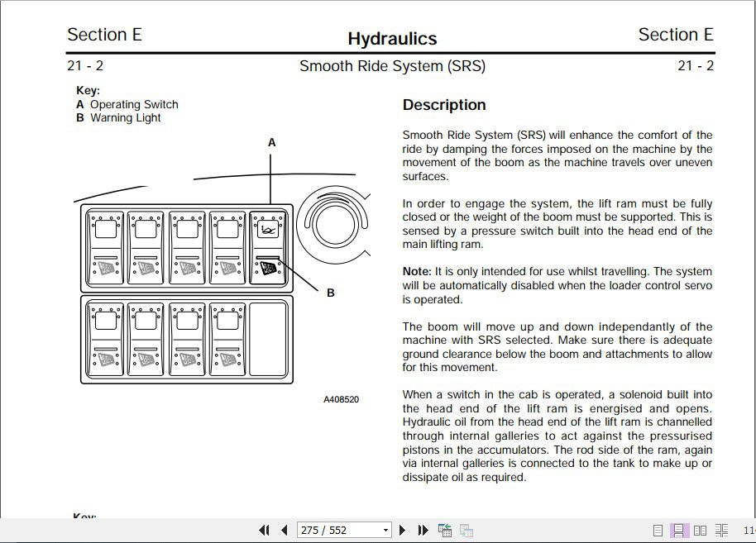Image resolution: width=756 pixels, height=543 pixels.
Task: Go to the first page
Action: pos(264,531)
